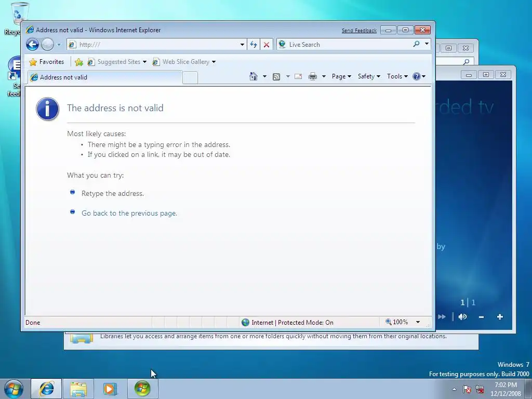Click the greyed-out Forward button
The width and height of the screenshot is (532, 399).
pos(47,45)
